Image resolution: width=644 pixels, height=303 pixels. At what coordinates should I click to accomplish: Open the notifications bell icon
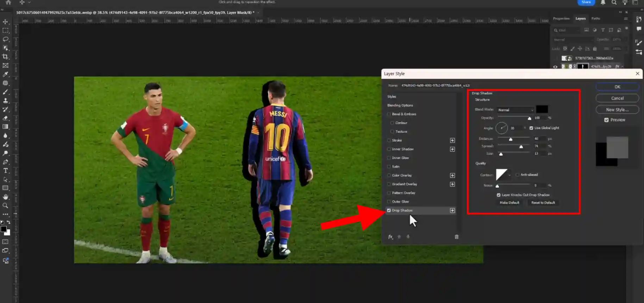tap(603, 2)
